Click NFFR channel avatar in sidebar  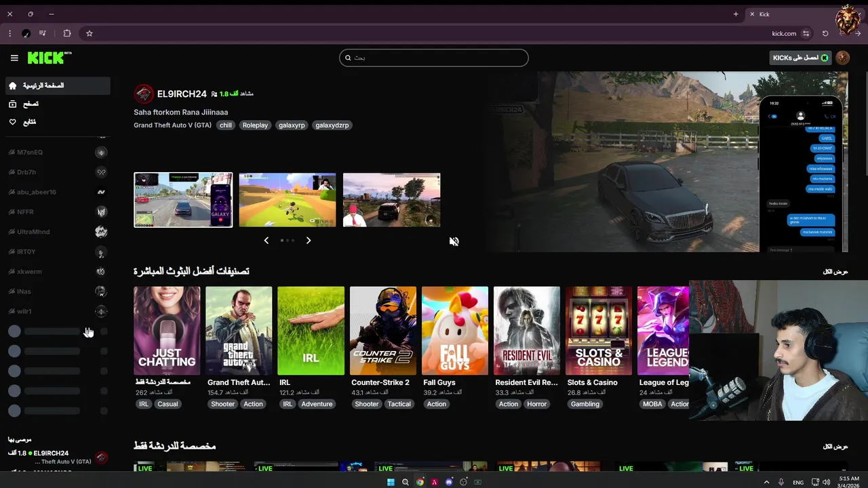[101, 212]
